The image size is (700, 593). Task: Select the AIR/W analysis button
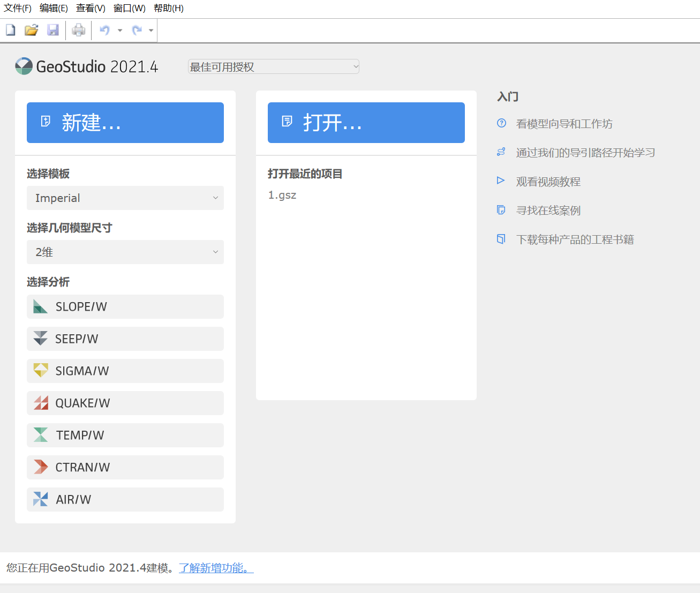pyautogui.click(x=125, y=499)
